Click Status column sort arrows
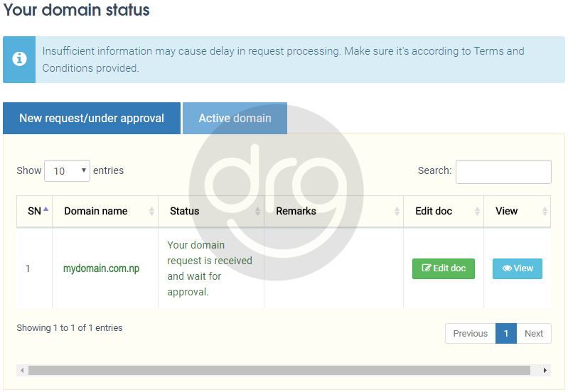568x392 pixels. coord(257,212)
